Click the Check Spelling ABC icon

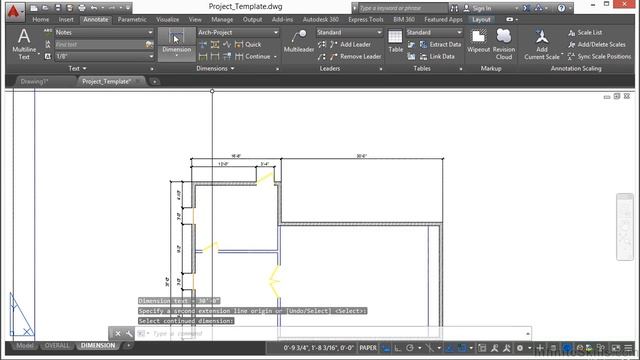[48, 32]
